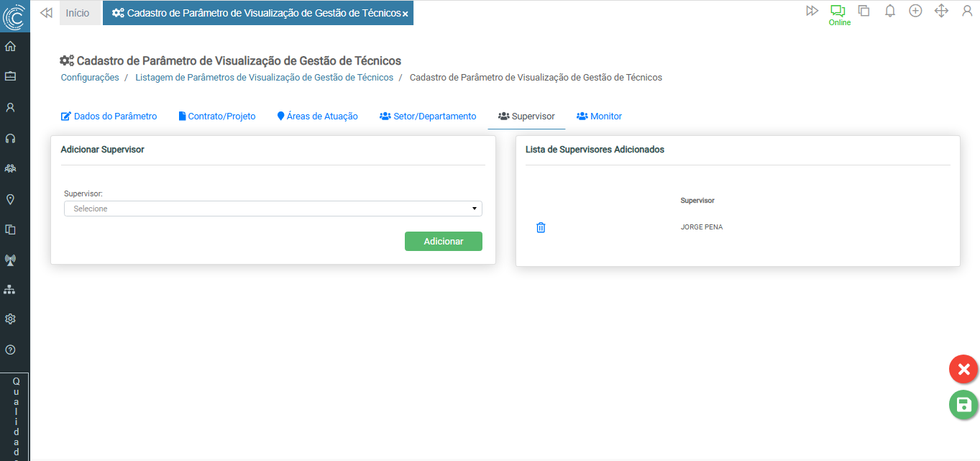Go to Configurações breadcrumb link
Screen dimensions: 980x461
tap(90, 78)
